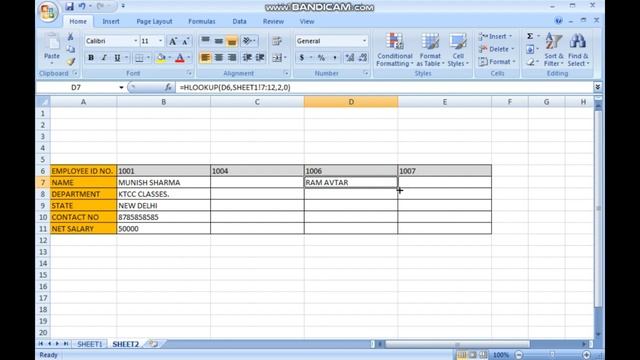Set middle vertical alignment
640x360 pixels.
point(219,40)
